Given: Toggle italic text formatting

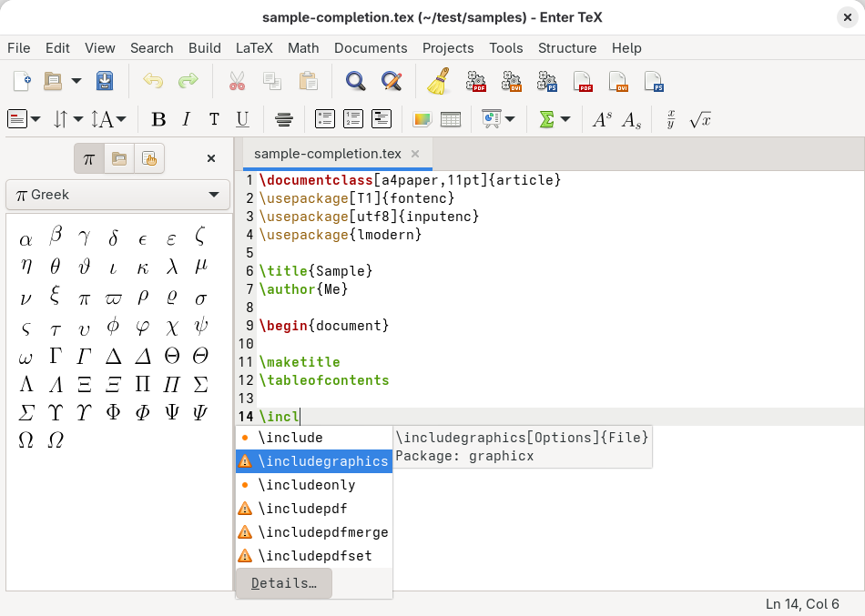Looking at the screenshot, I should tap(187, 119).
